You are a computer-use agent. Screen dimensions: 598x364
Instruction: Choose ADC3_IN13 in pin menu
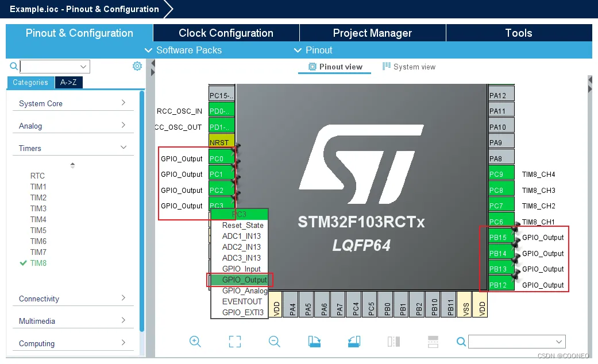click(240, 258)
